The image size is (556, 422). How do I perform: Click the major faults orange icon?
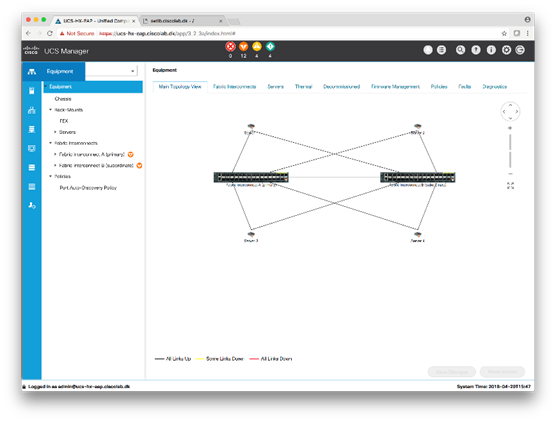click(243, 46)
